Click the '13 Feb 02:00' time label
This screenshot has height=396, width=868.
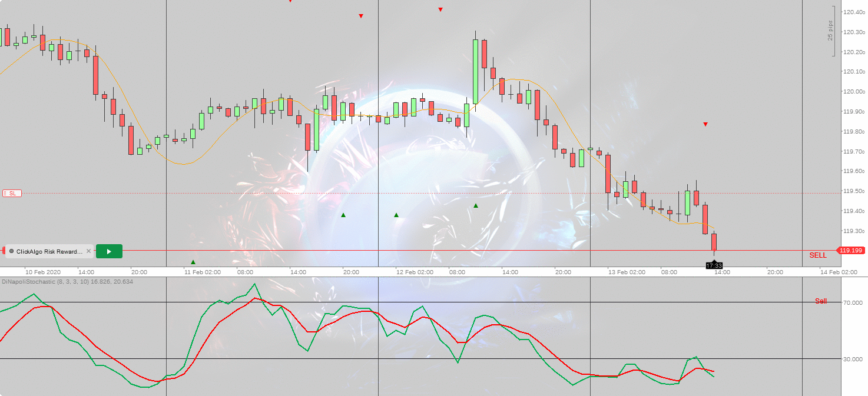(627, 272)
